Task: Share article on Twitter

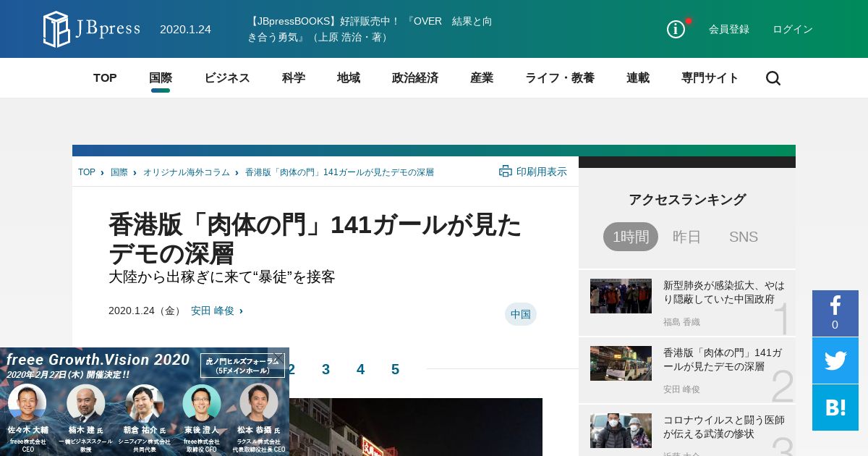Action: click(835, 360)
